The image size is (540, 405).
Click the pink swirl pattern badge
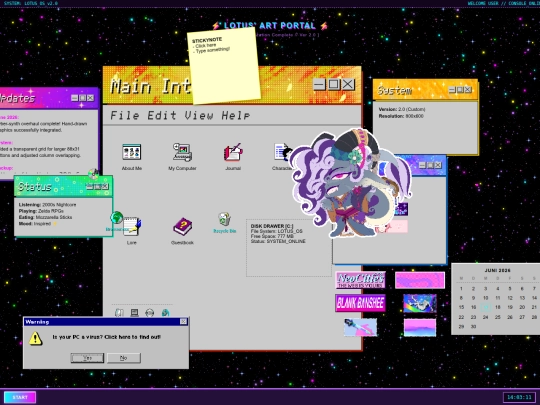pos(420,280)
